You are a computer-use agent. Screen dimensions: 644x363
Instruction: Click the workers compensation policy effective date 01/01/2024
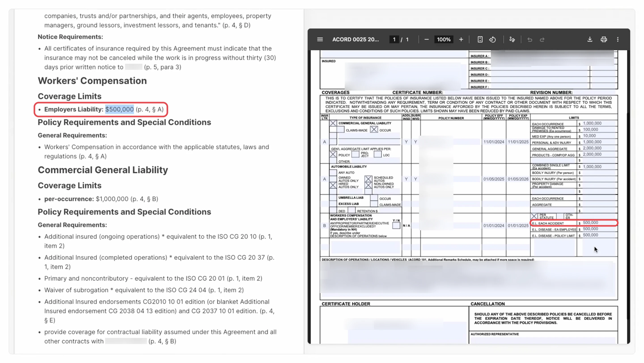tap(494, 225)
